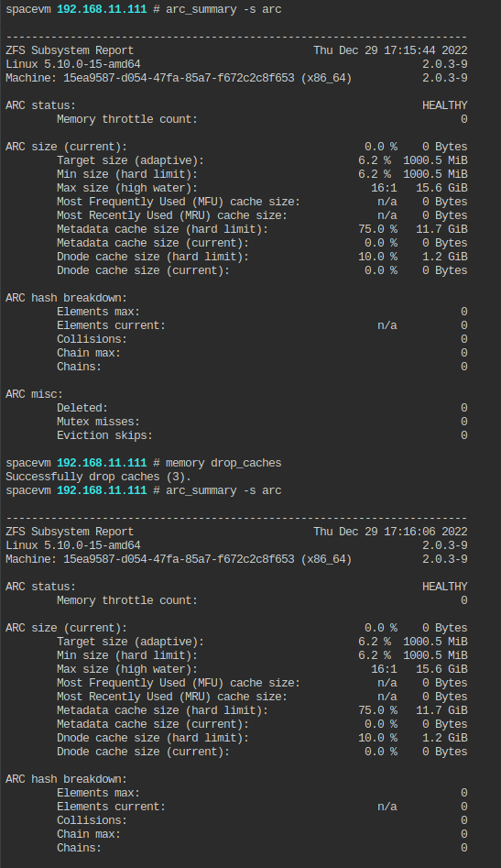Click the first HEALTHY status value
This screenshot has width=501, height=868.
444,105
